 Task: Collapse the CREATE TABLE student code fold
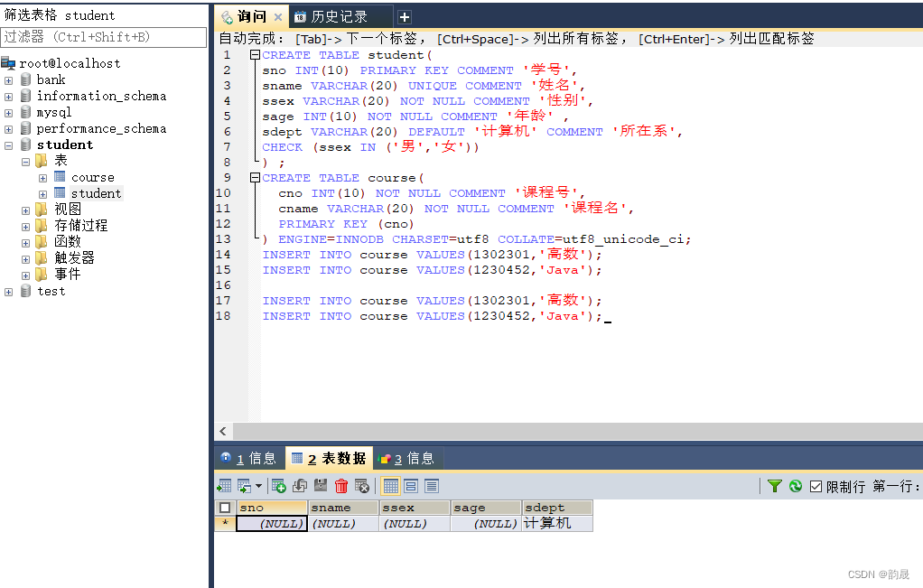coord(255,55)
